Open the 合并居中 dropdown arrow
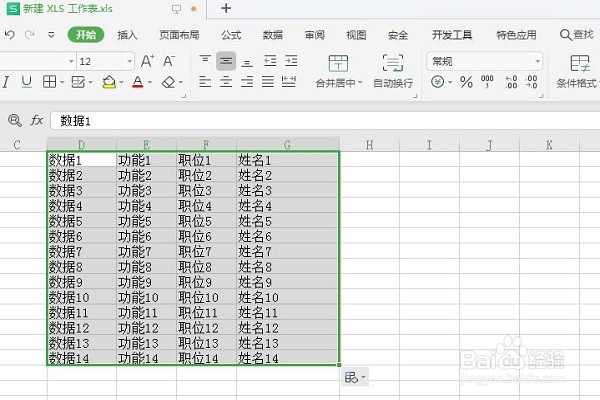This screenshot has height=400, width=600. (x=360, y=83)
